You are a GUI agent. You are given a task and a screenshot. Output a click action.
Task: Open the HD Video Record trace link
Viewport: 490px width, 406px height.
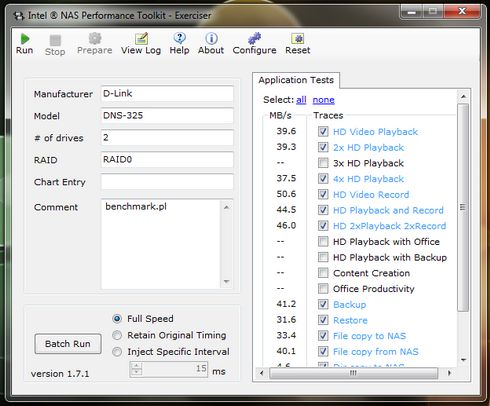tap(371, 194)
